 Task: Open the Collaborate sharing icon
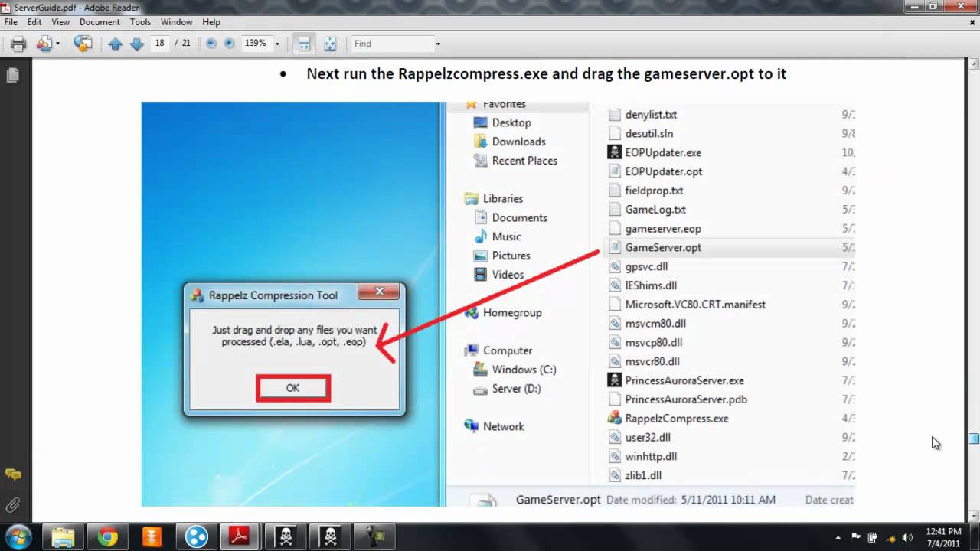[82, 43]
